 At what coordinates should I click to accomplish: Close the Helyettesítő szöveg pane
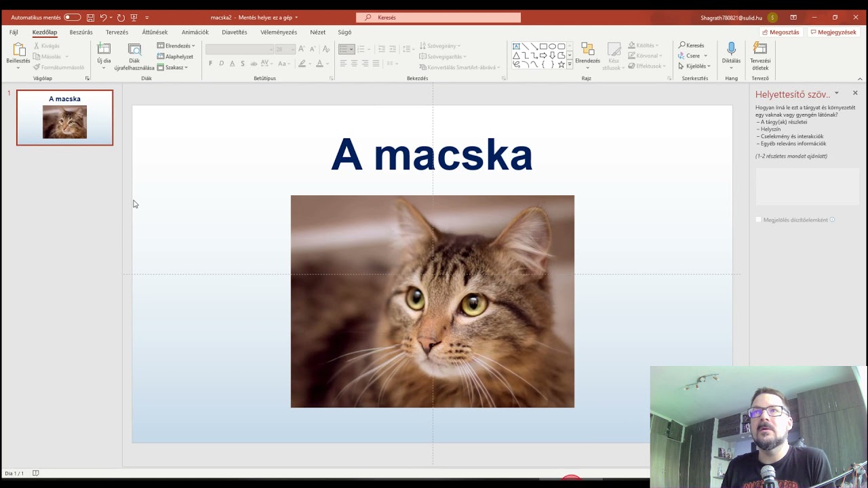[855, 93]
